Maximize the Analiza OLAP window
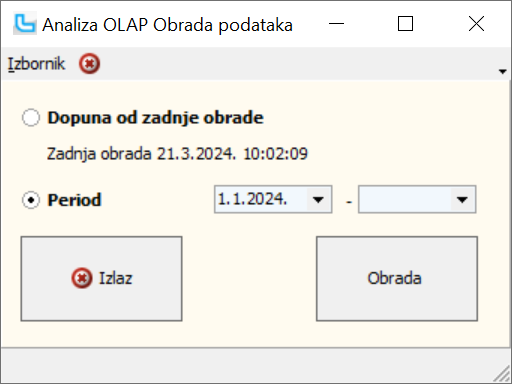 [x=406, y=24]
